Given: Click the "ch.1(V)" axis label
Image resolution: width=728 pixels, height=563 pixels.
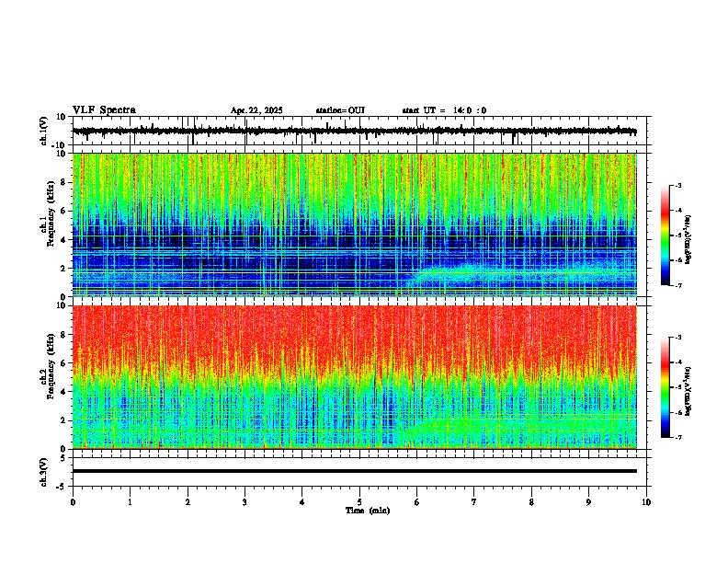Looking at the screenshot, I should coord(44,131).
